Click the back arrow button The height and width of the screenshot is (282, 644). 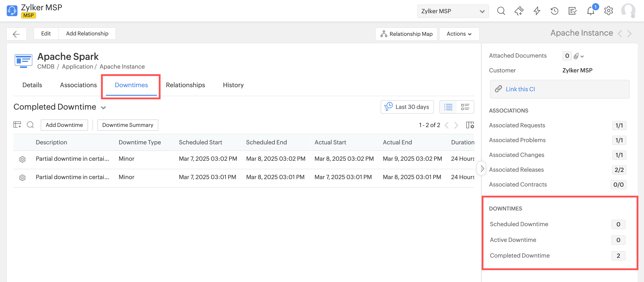coord(16,34)
